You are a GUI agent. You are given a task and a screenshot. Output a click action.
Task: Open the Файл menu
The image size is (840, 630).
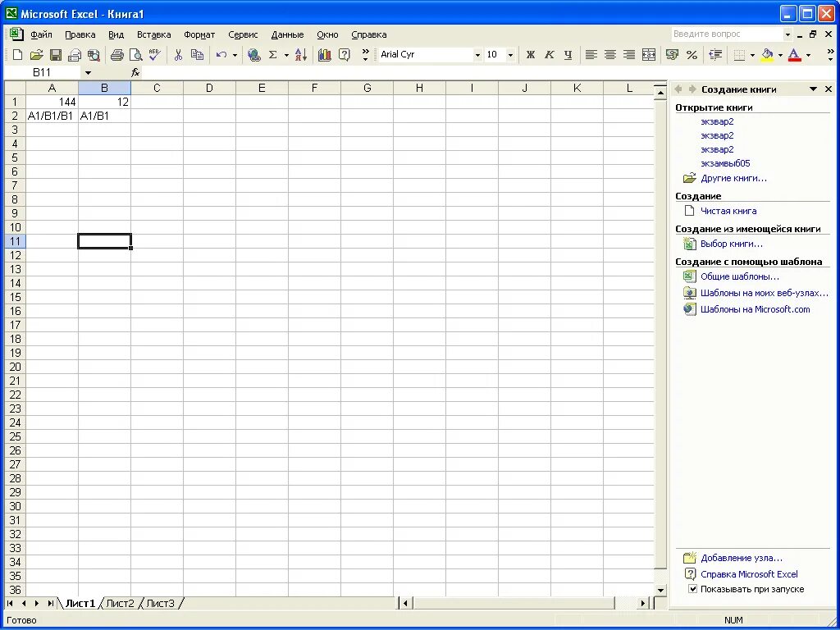[x=41, y=34]
